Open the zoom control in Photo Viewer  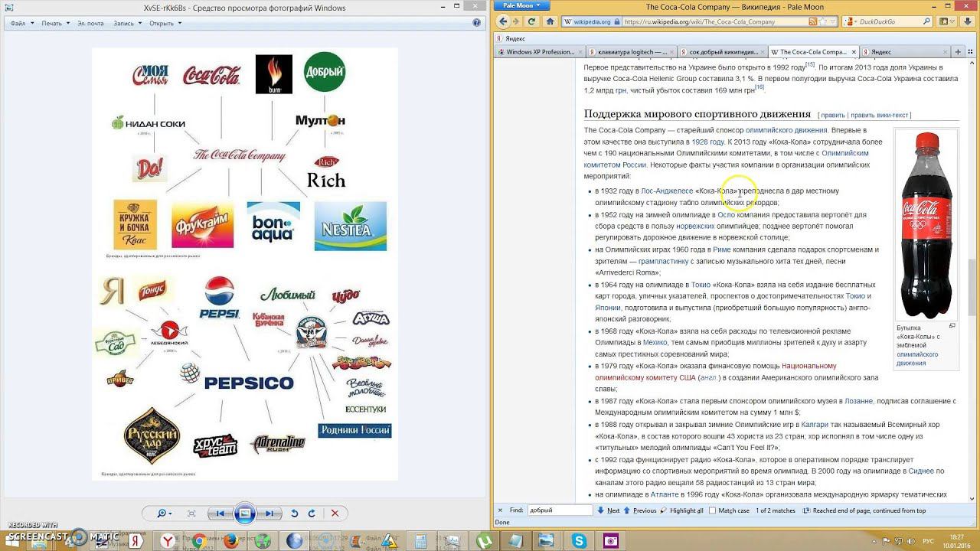coord(164,514)
